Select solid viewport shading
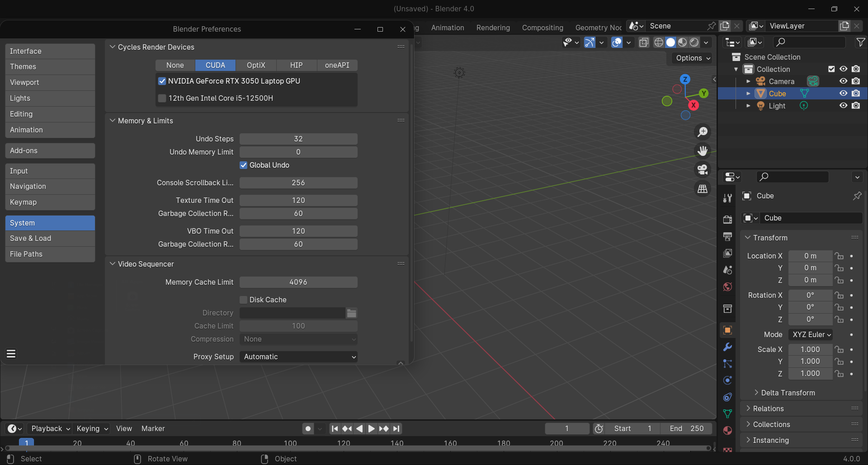 click(x=670, y=42)
